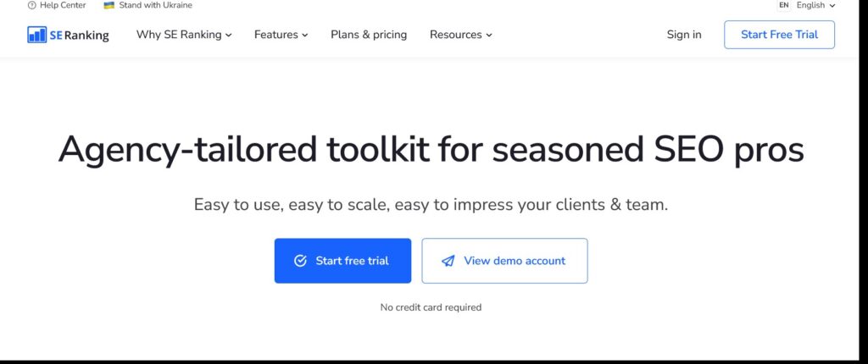This screenshot has width=868, height=364.
Task: Click the blue Start free trial button
Action: (x=342, y=261)
